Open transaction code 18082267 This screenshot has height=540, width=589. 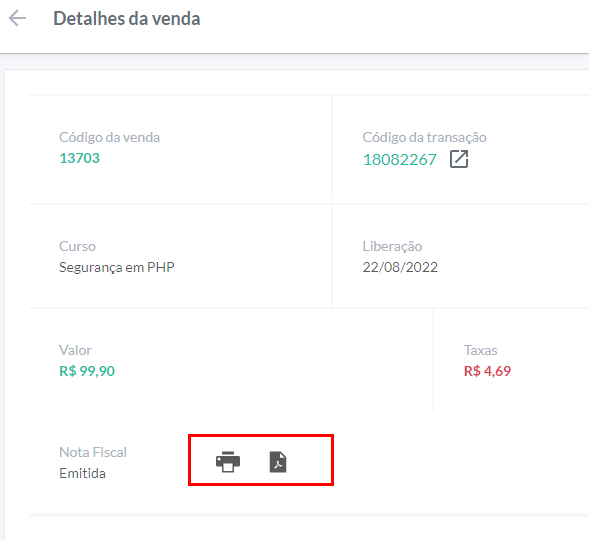[400, 160]
